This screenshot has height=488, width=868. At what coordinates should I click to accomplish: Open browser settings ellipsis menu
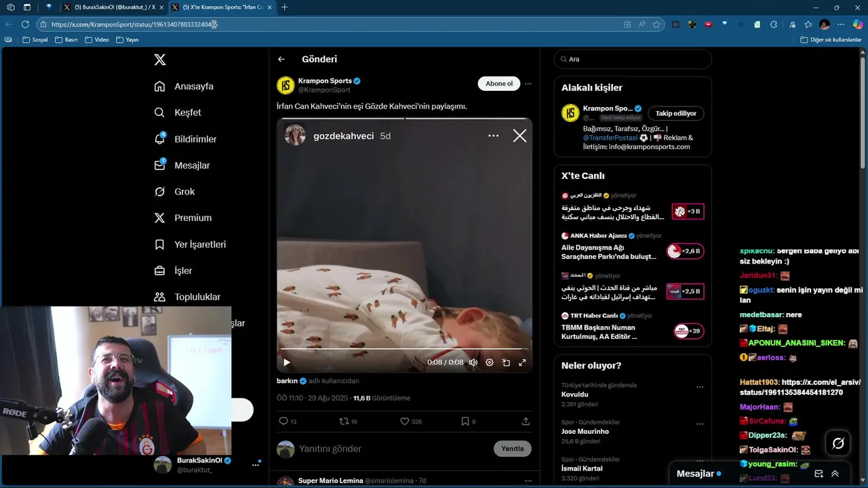(x=840, y=24)
